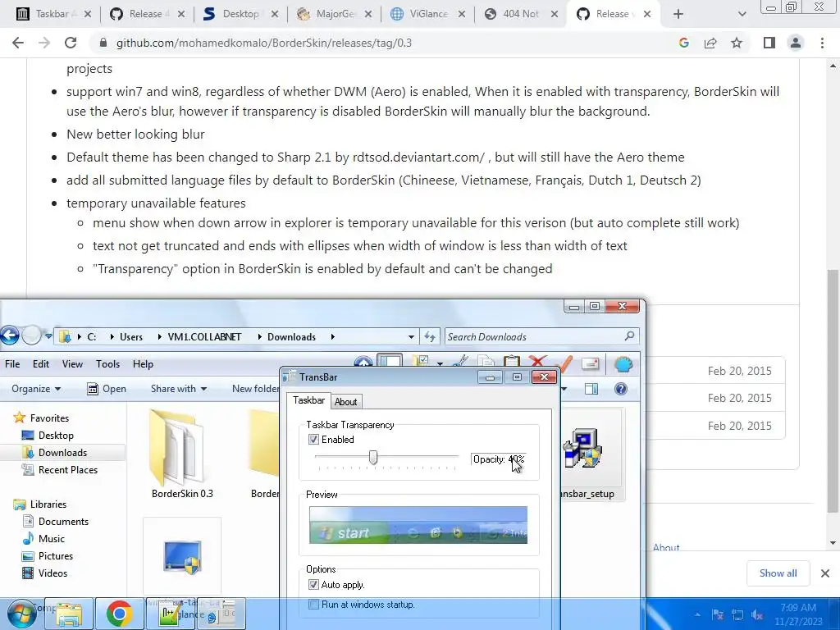Switch to the MajorGeeks Chrome tab
Screen dimensions: 840x630
point(335,14)
